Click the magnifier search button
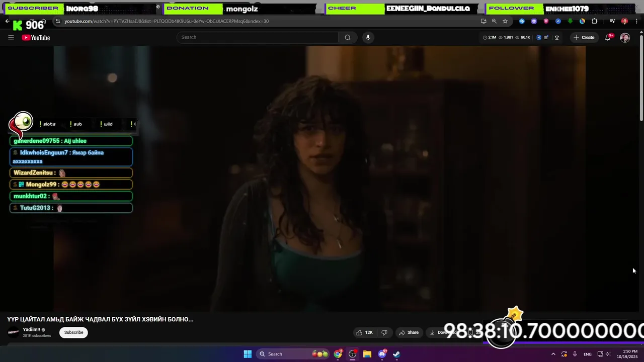The width and height of the screenshot is (644, 362). pyautogui.click(x=348, y=37)
